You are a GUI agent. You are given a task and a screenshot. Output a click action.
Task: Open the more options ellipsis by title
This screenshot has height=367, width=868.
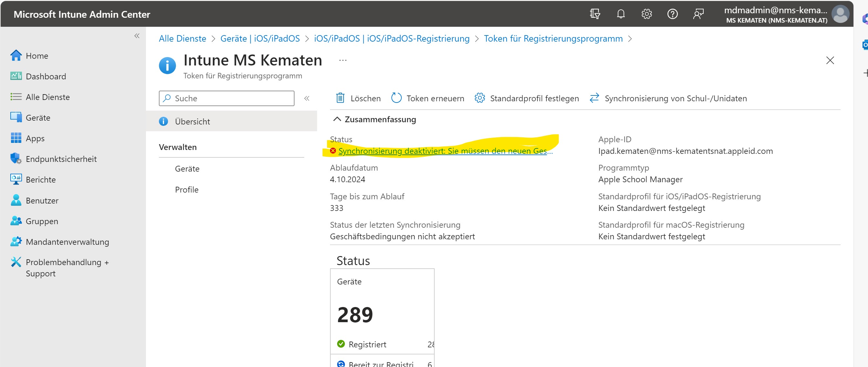[x=343, y=60]
